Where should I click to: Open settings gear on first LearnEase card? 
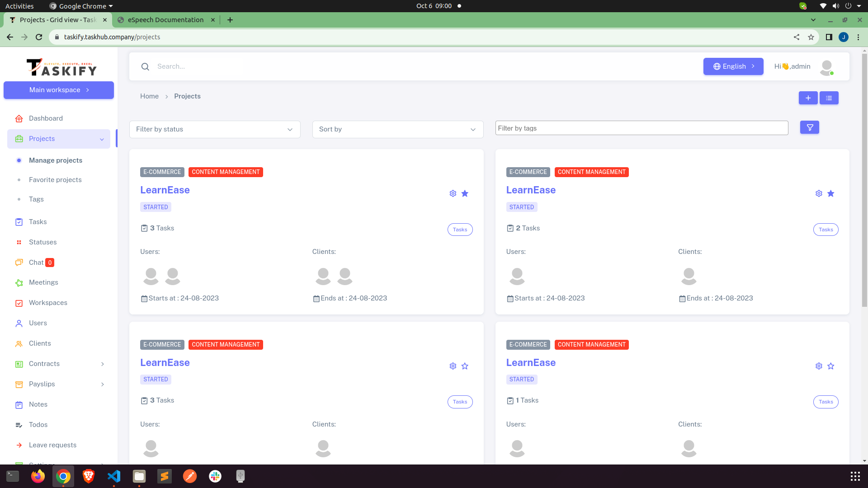pyautogui.click(x=453, y=193)
